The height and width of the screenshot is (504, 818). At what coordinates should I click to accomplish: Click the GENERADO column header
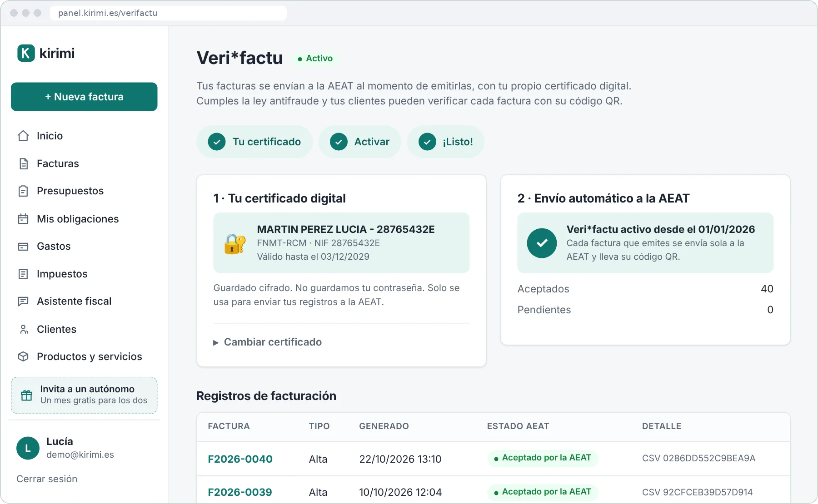coord(384,426)
